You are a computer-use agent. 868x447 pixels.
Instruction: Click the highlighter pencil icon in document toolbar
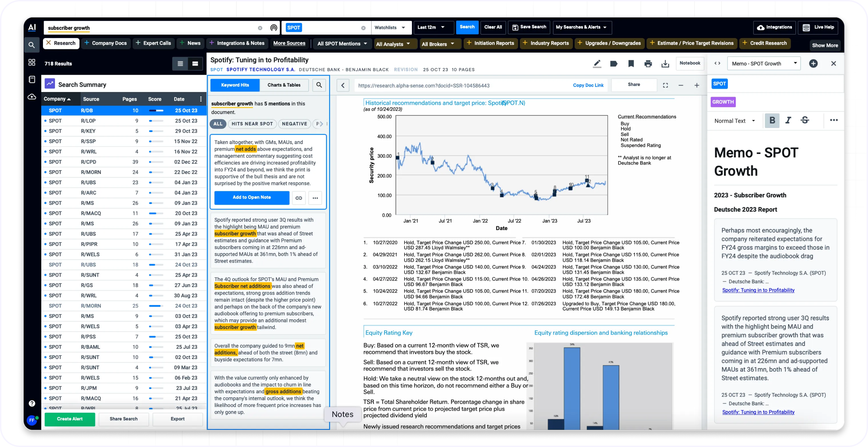click(597, 64)
